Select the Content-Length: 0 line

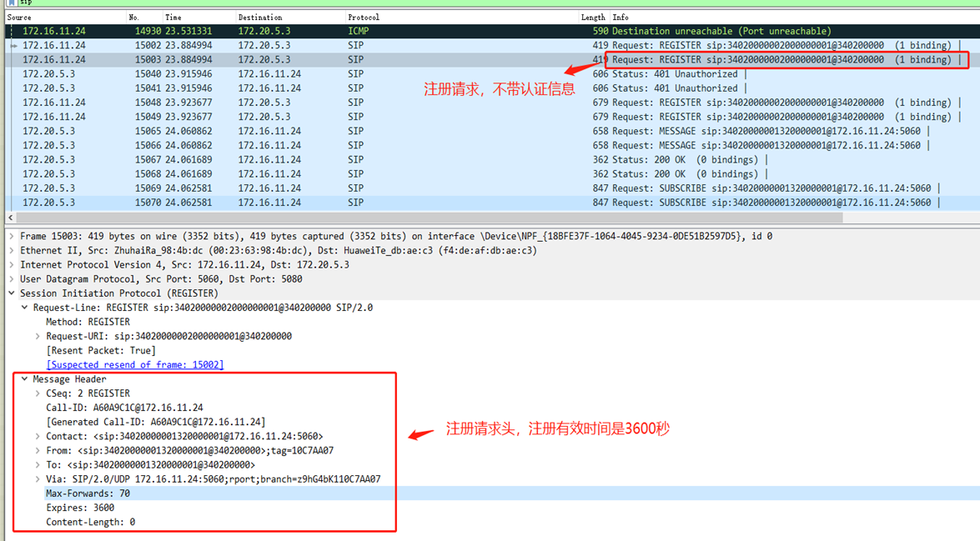pyautogui.click(x=91, y=523)
